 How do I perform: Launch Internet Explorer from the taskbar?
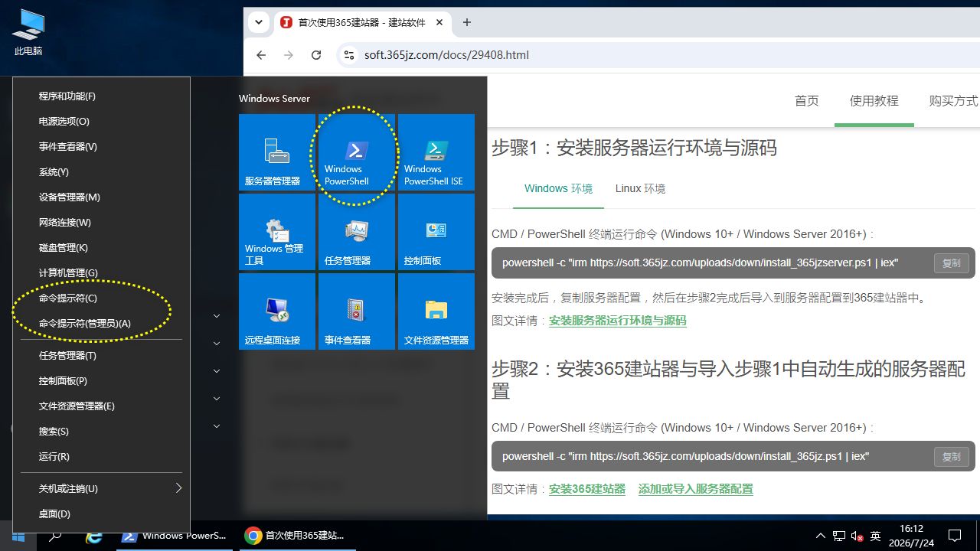94,536
